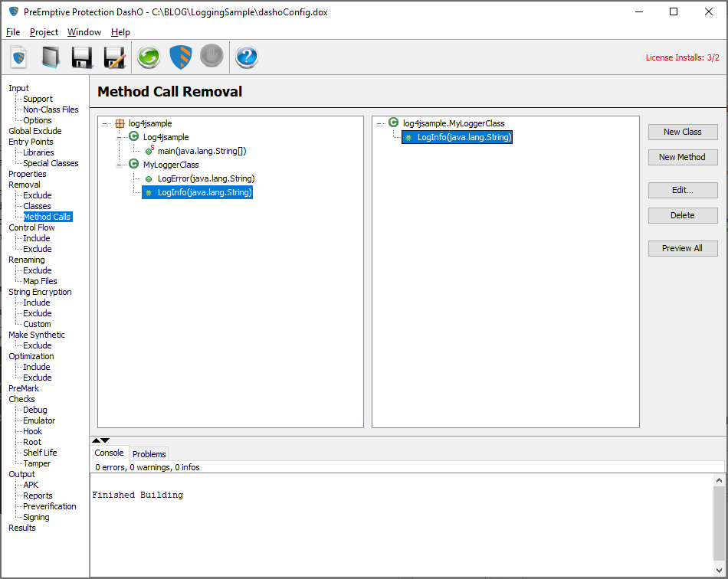Click the log4jsample.MyLoggerClass icon in right panel

[393, 123]
